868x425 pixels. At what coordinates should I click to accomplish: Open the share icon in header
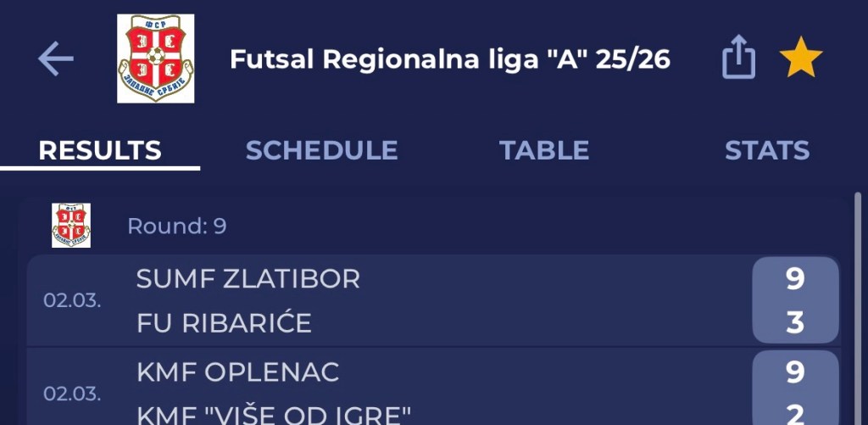[x=738, y=59]
